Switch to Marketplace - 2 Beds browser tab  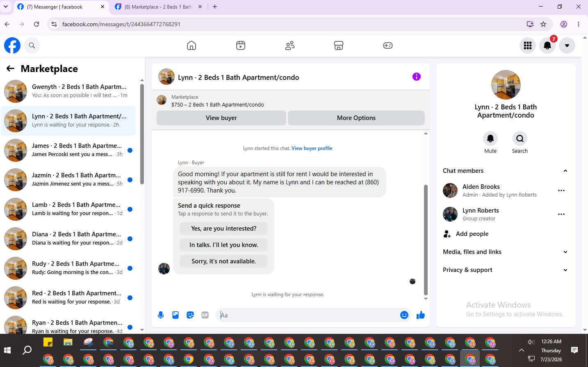click(158, 7)
